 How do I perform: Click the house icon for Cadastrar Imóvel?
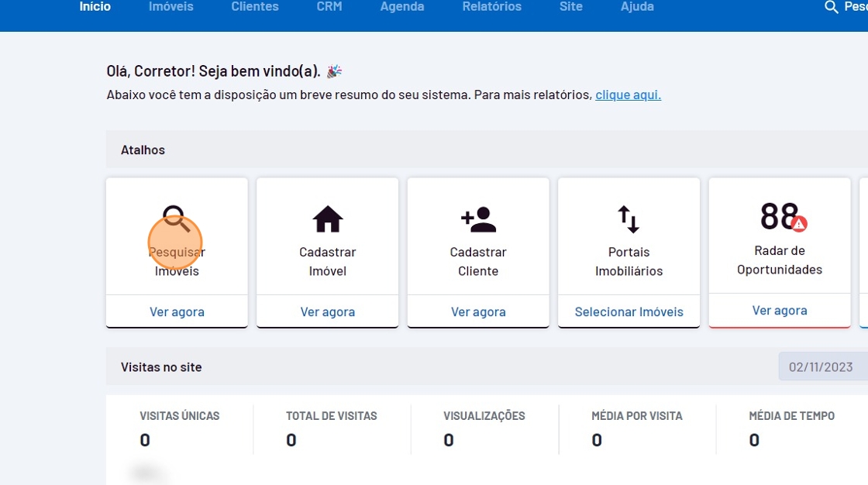(x=327, y=220)
